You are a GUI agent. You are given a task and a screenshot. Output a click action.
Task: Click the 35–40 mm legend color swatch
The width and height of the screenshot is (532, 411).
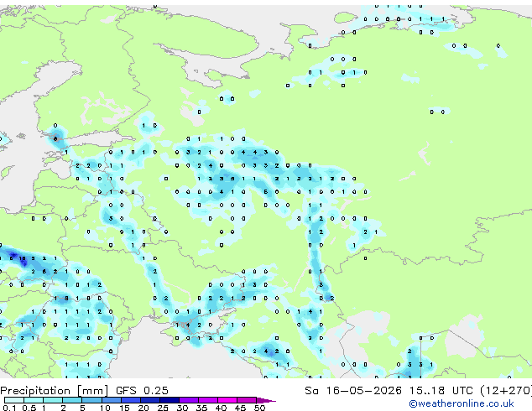click(208, 400)
